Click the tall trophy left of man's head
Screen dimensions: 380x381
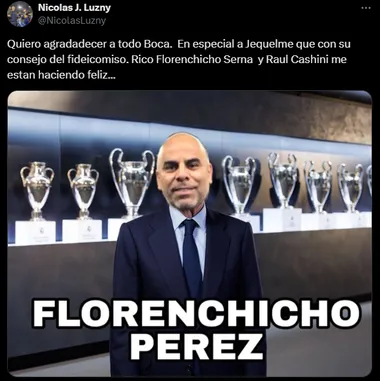click(132, 182)
